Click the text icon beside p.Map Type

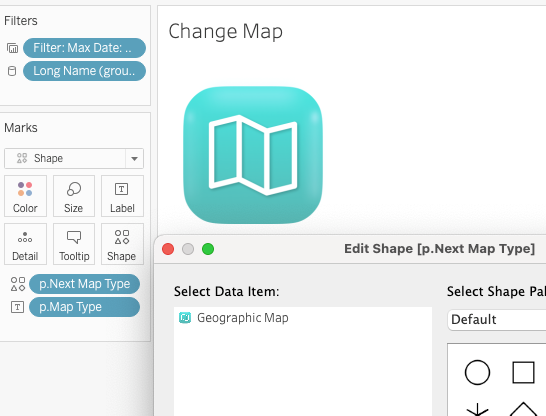coord(17,307)
